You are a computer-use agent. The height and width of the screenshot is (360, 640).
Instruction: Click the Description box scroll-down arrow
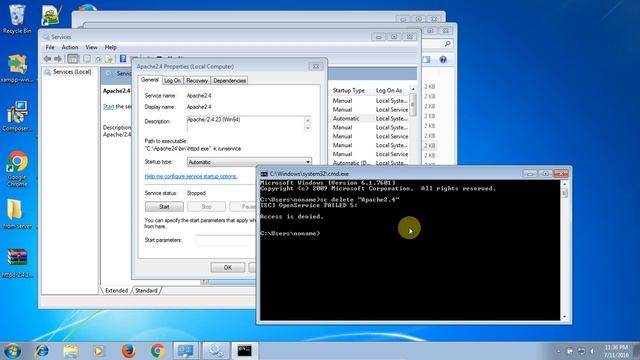click(x=308, y=128)
